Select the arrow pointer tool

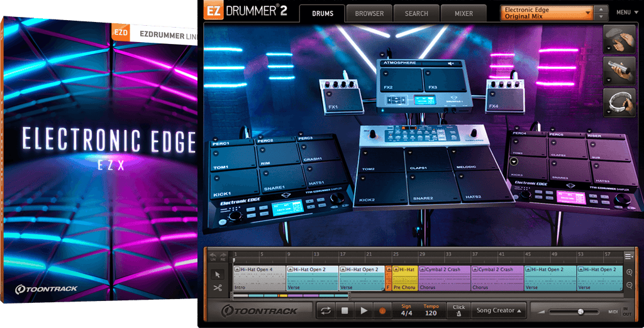click(x=218, y=274)
